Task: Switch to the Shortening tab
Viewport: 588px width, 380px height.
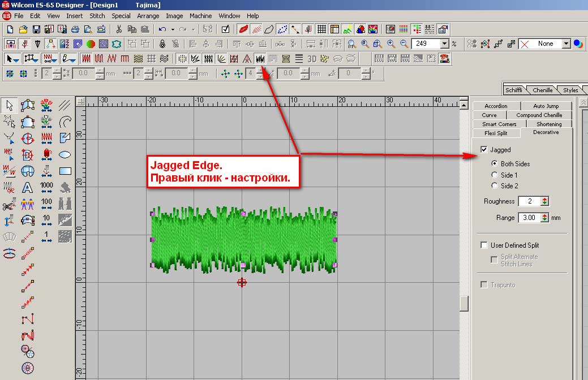Action: [549, 124]
